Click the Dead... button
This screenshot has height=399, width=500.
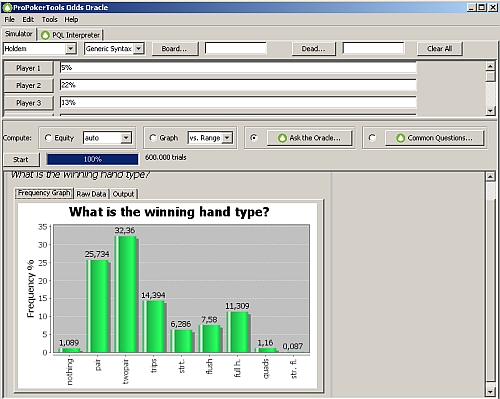[x=313, y=49]
